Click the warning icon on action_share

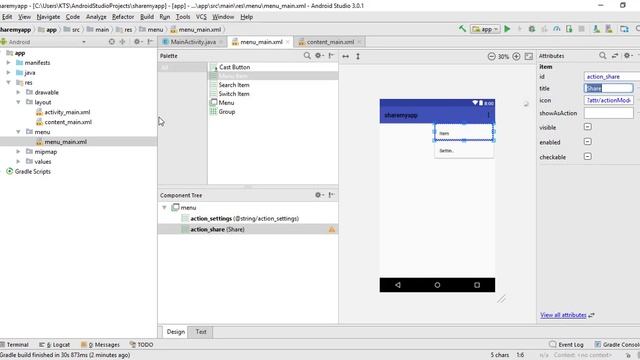point(332,229)
